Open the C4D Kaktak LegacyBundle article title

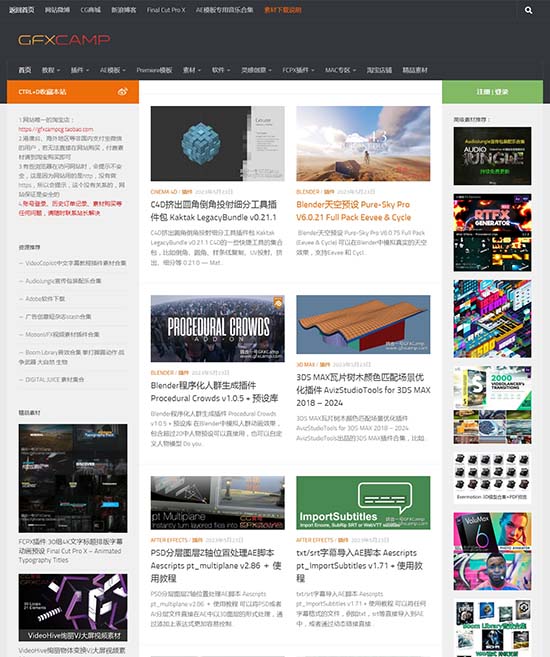[214, 211]
